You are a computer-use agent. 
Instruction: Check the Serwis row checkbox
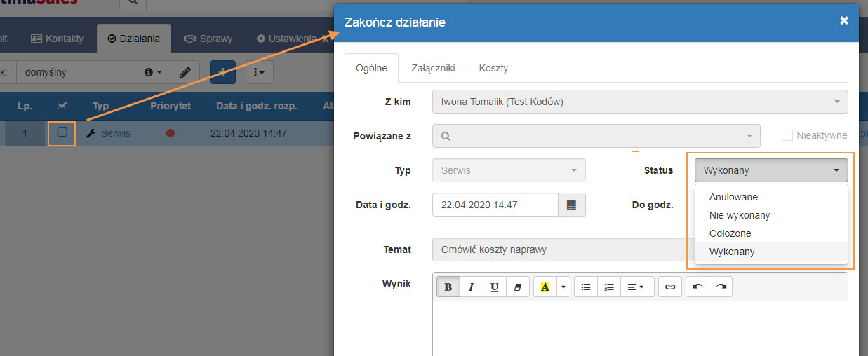62,132
